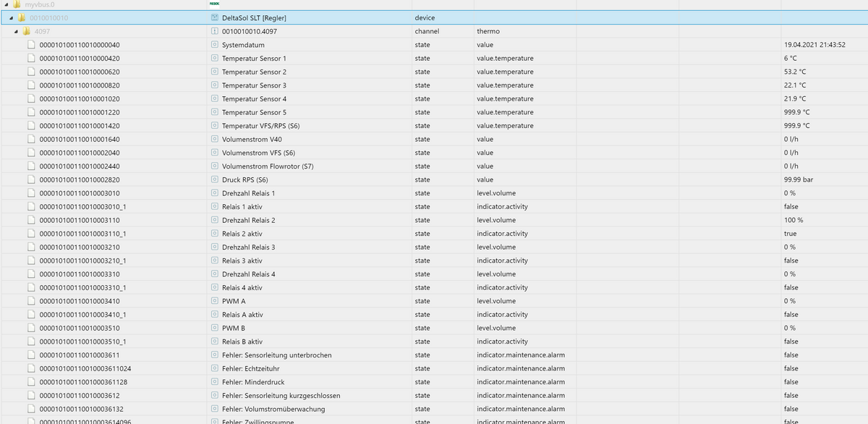The image size is (868, 424).
Task: Click the file icon of 0000101001100100002040
Action: [x=31, y=153]
